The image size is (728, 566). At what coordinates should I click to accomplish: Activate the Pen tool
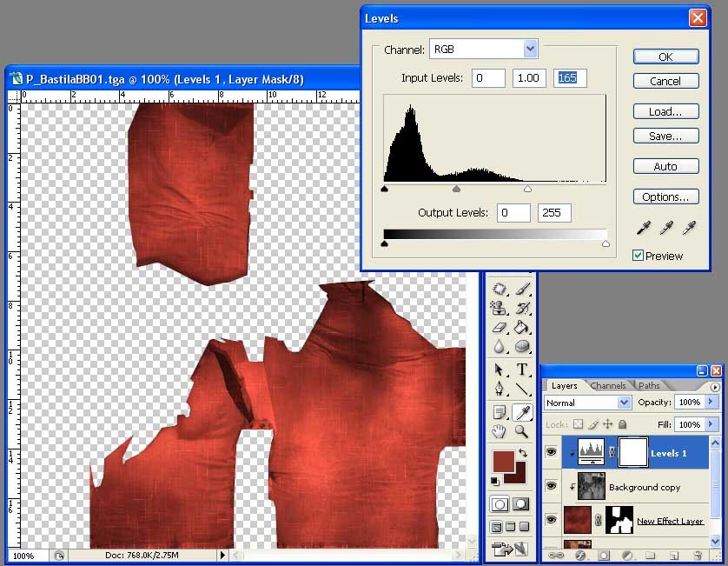pyautogui.click(x=500, y=390)
